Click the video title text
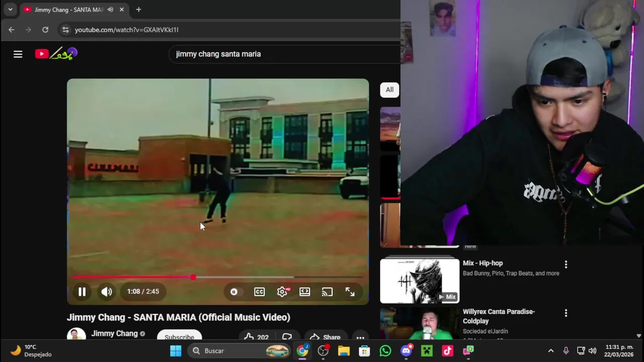644x362 pixels. coord(179,317)
